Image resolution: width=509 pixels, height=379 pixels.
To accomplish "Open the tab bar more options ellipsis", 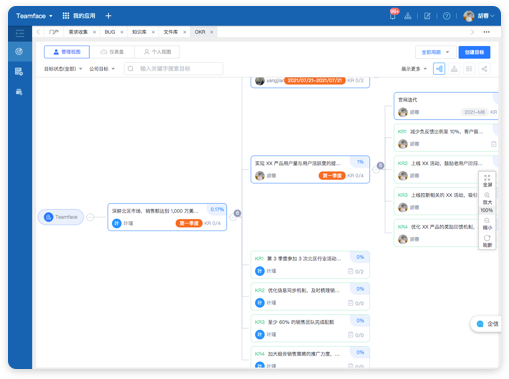I will [486, 32].
